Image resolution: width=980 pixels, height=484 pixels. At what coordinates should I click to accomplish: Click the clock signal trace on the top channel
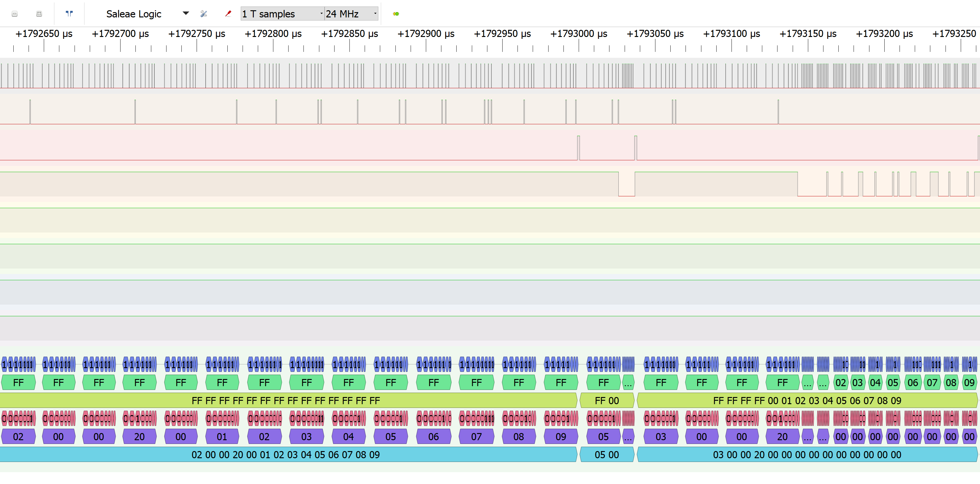pos(490,76)
